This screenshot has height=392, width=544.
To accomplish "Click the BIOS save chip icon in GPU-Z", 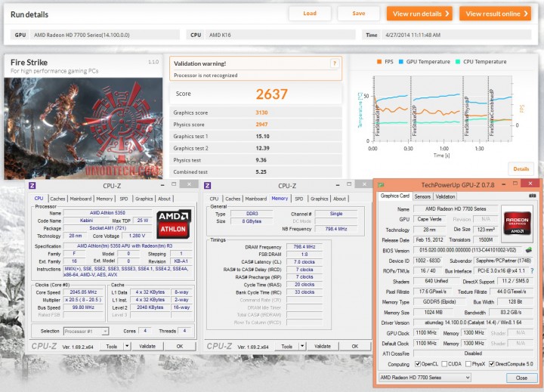I will click(x=529, y=250).
